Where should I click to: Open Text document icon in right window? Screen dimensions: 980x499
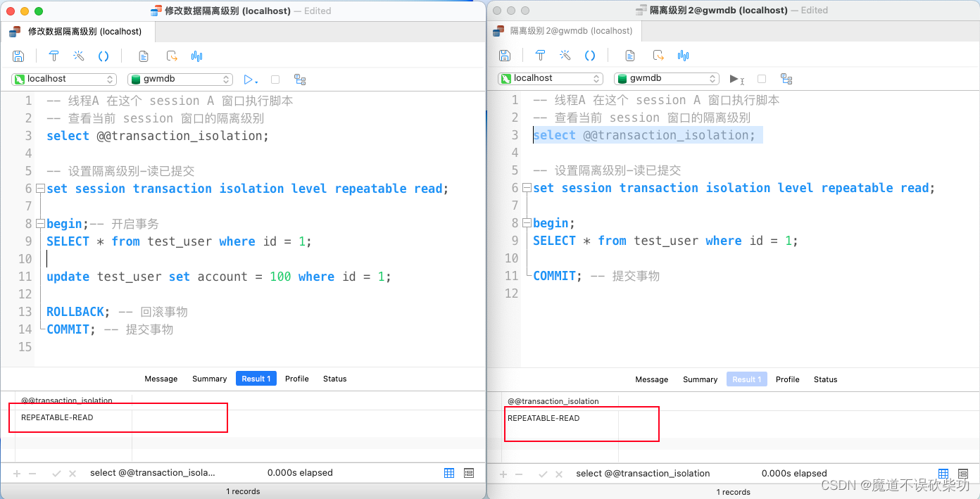[x=630, y=56]
